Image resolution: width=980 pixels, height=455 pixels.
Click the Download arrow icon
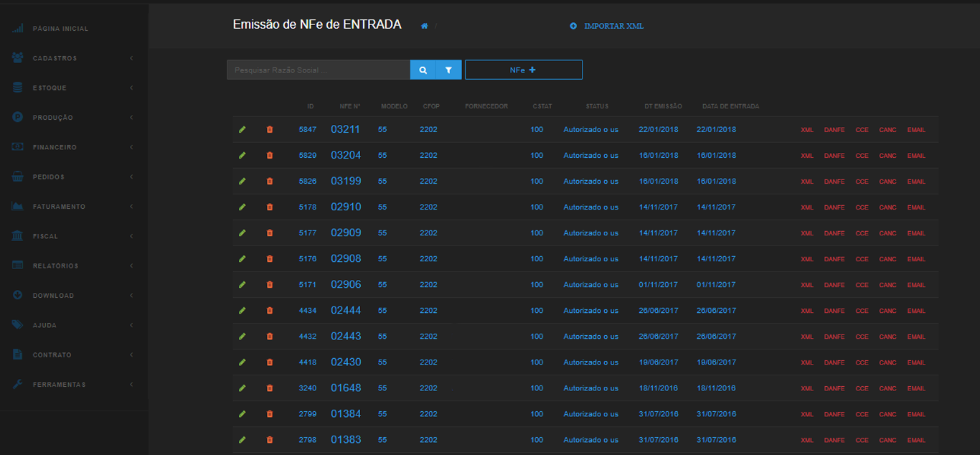(18, 296)
